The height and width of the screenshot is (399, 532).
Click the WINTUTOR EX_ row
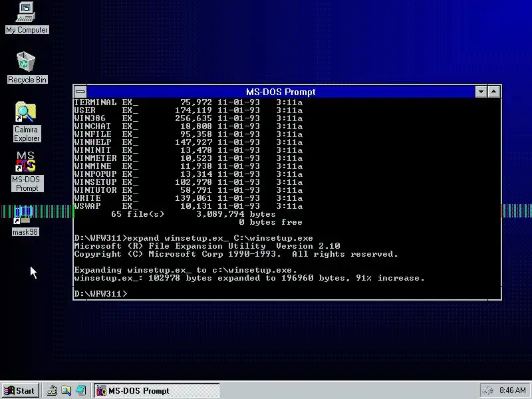tap(188, 190)
